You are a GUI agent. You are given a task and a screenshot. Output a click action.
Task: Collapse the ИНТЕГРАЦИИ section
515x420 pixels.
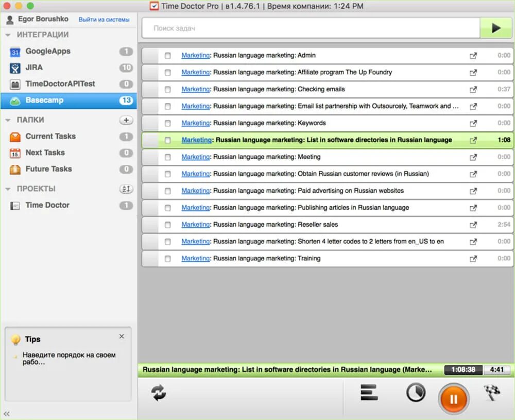coord(8,35)
